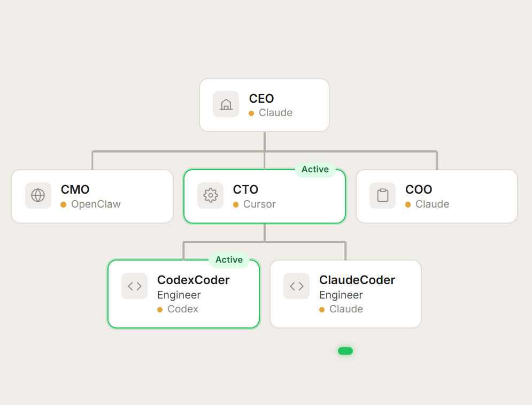532x405 pixels.
Task: Select the CMO node label
Action: 75,189
